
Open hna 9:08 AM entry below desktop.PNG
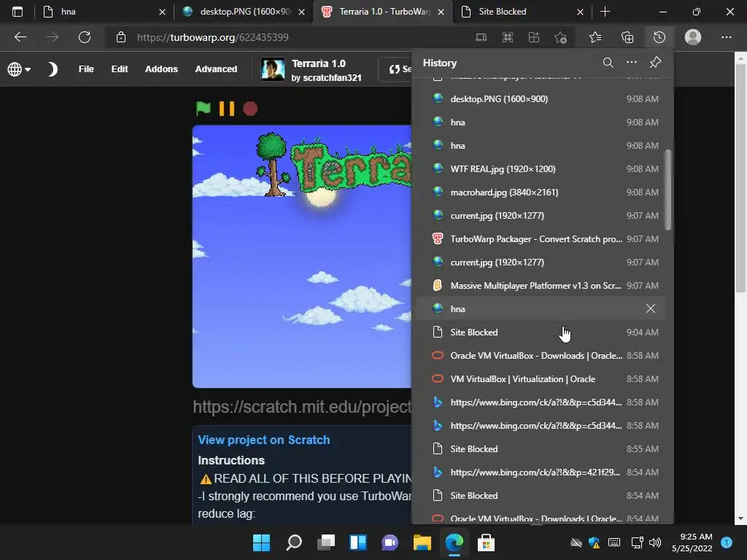pos(541,122)
